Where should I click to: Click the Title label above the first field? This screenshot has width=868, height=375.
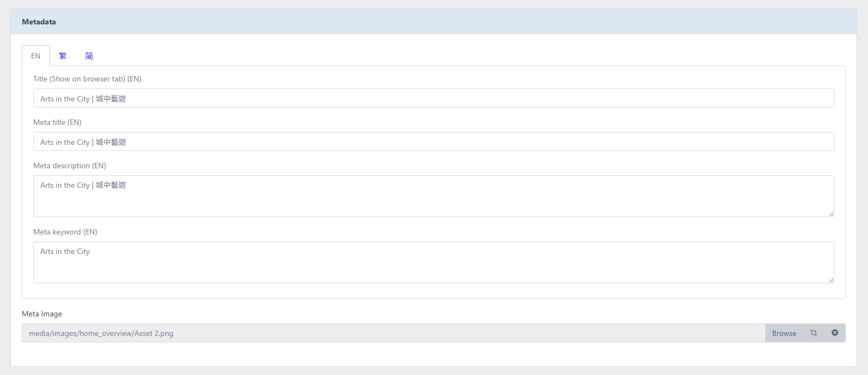(87, 79)
